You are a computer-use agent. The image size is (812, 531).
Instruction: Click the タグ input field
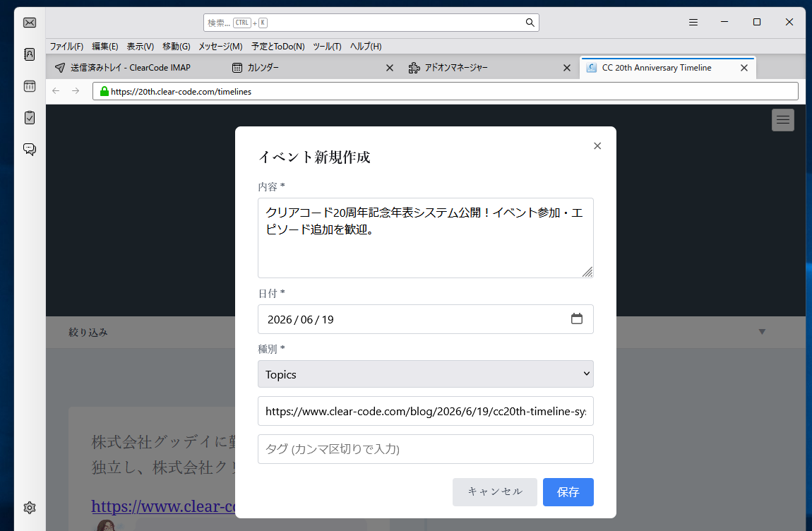click(425, 449)
